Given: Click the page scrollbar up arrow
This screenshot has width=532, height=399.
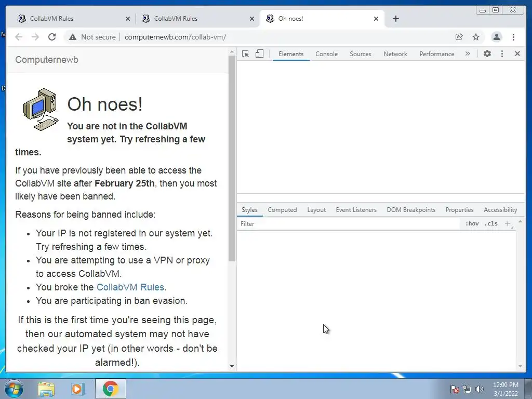Looking at the screenshot, I should [232, 52].
